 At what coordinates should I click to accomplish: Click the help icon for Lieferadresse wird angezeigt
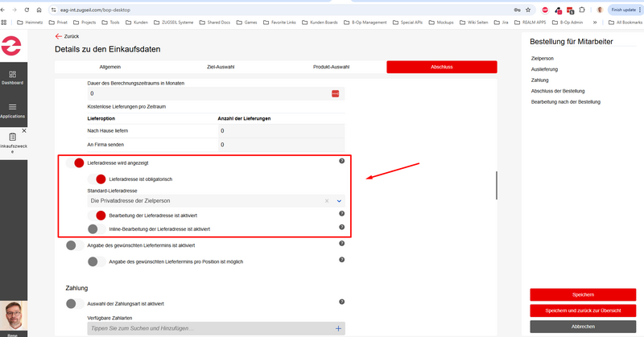[x=341, y=162]
